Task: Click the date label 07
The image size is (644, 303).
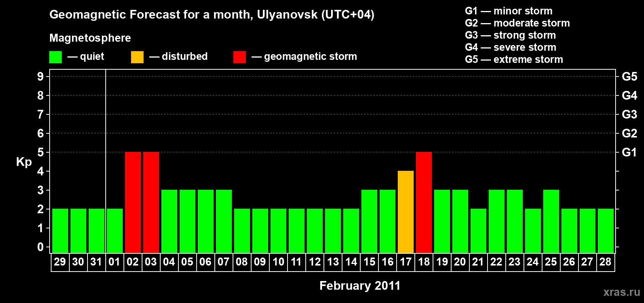Action: 224,262
